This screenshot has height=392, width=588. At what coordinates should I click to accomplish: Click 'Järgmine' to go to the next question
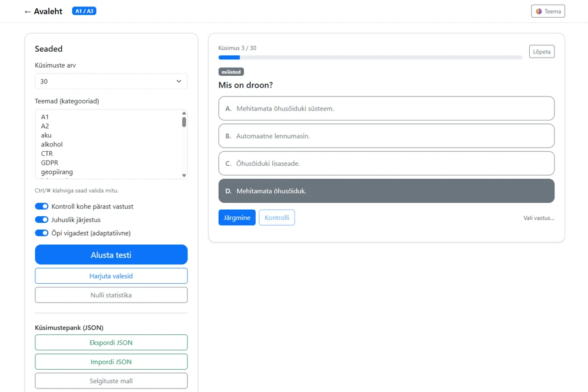[237, 217]
